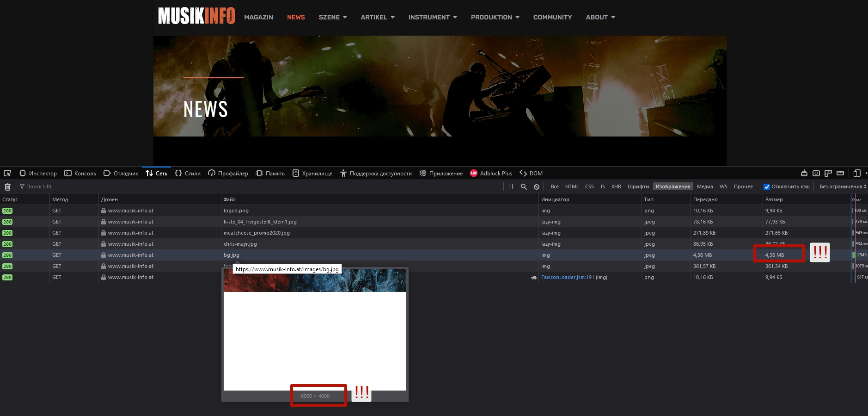Open responsive design mode icon
The image size is (868, 416).
pos(857,173)
